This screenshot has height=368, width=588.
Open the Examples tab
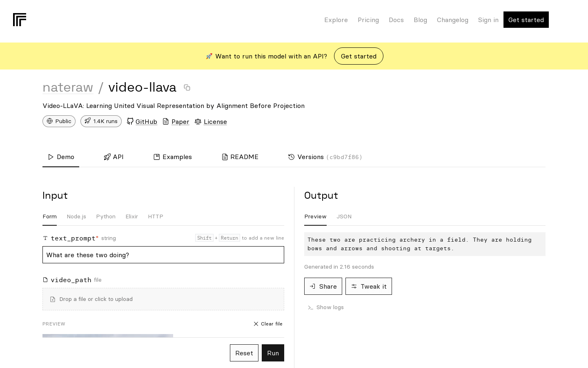(172, 157)
